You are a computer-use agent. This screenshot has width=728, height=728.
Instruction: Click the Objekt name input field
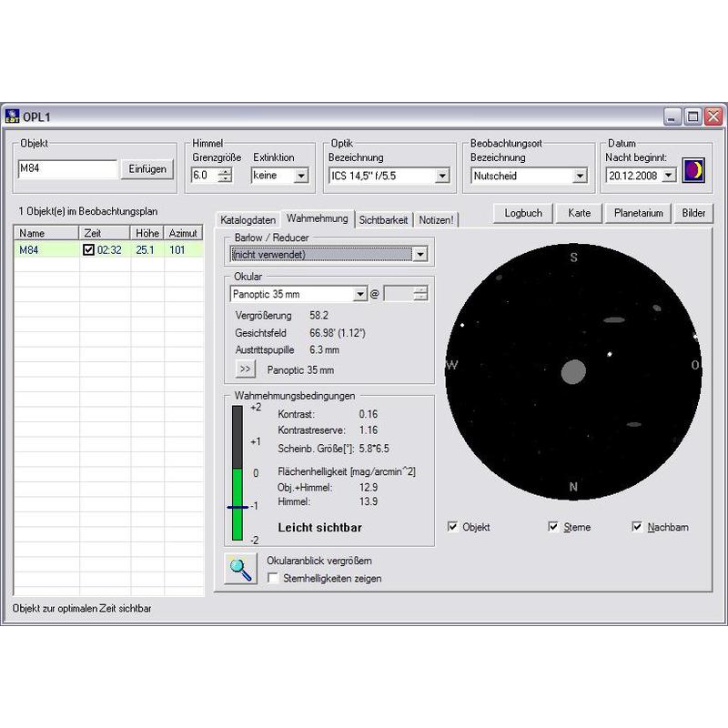67,169
